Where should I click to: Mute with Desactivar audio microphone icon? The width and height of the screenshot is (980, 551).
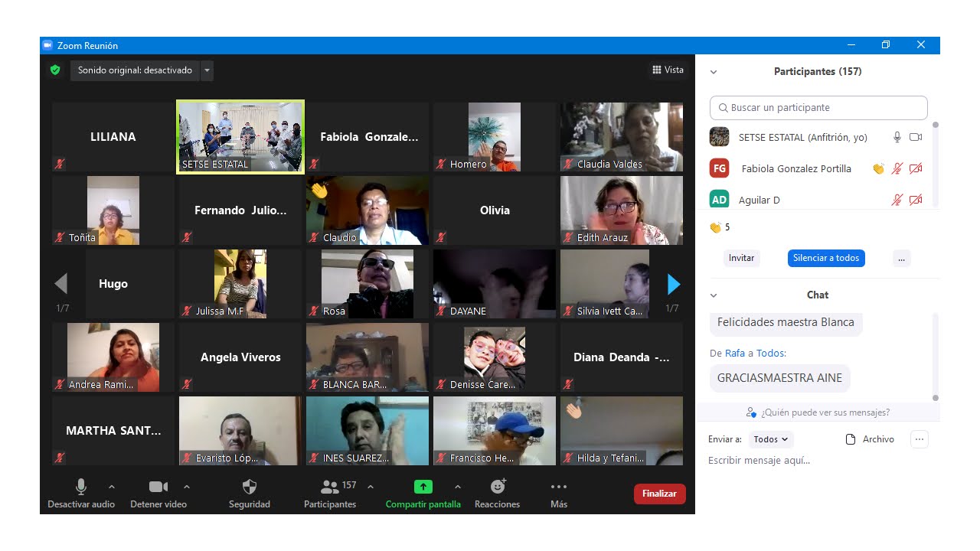(81, 487)
